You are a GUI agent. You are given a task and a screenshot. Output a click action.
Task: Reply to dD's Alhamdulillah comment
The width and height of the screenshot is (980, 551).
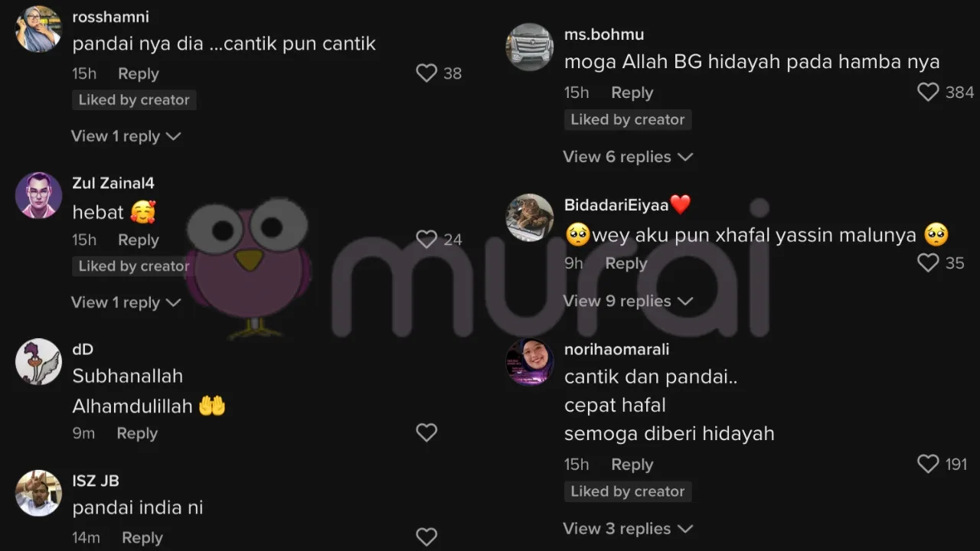pyautogui.click(x=137, y=433)
